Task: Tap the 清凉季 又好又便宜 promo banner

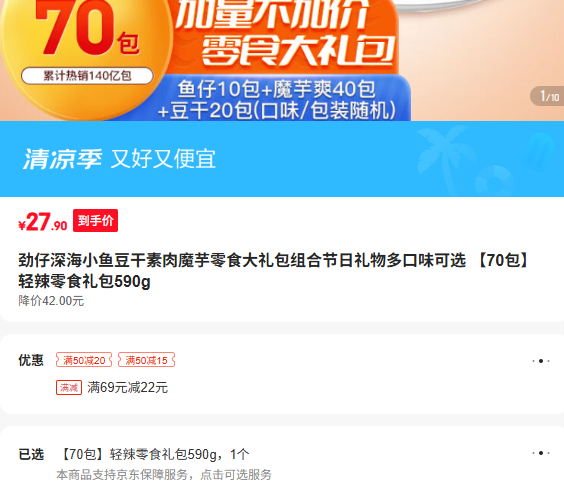Action: [x=282, y=159]
